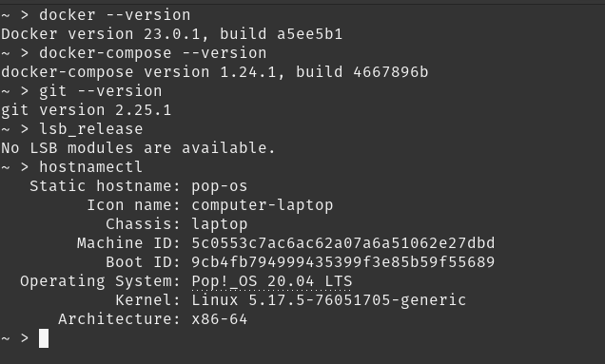Click the 'git --version' command text

(x=100, y=91)
